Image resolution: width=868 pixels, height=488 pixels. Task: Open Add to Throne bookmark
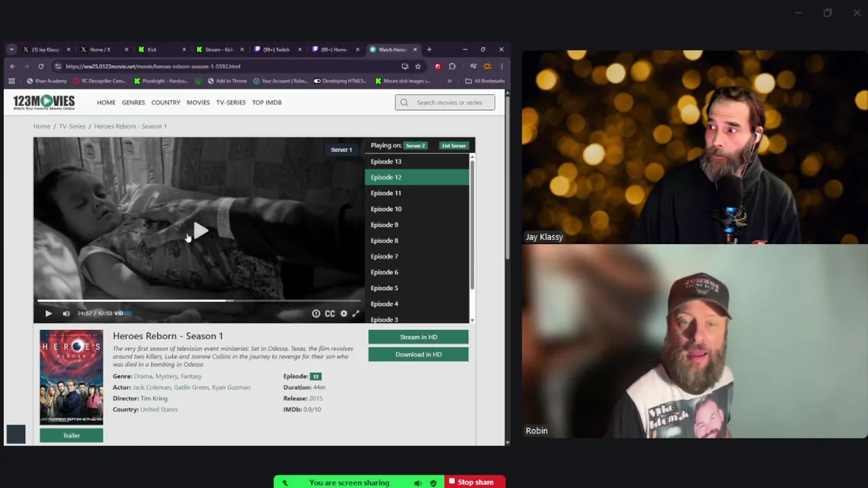[227, 81]
